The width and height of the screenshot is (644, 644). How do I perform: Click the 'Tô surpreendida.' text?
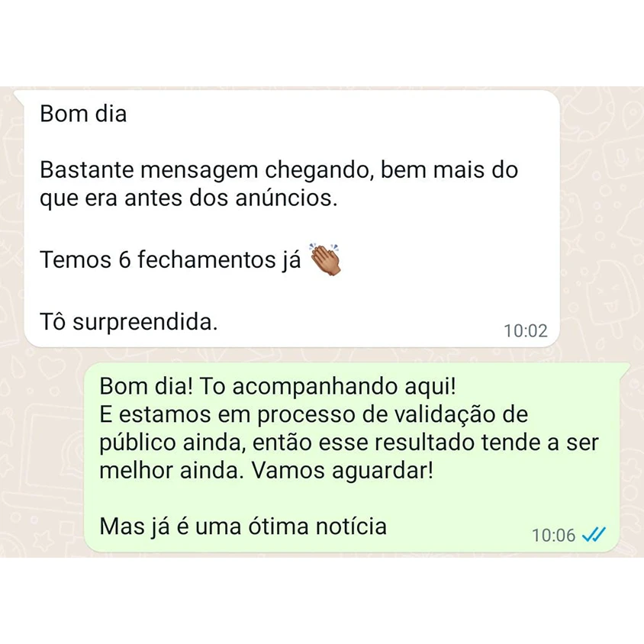point(128,321)
